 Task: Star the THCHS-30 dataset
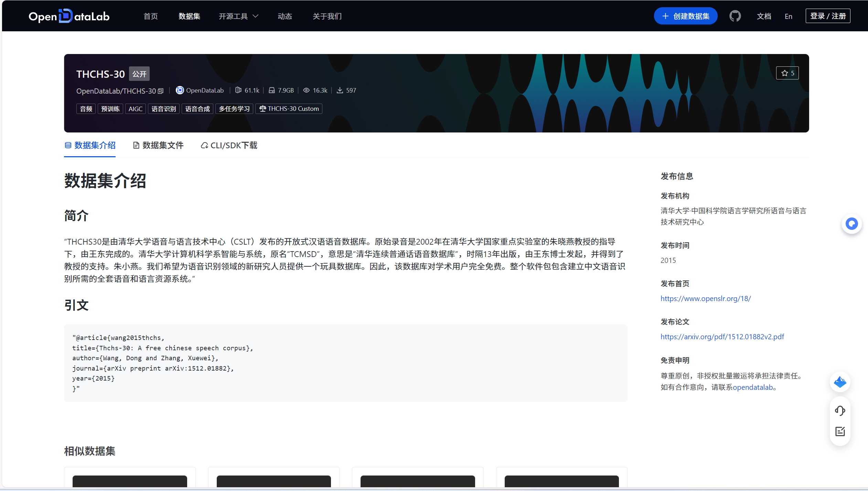click(x=787, y=73)
